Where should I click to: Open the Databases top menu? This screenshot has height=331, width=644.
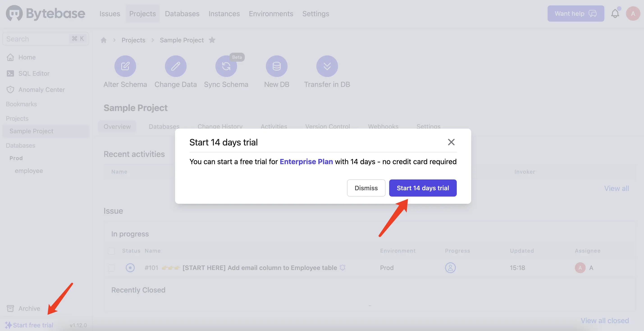pos(182,14)
